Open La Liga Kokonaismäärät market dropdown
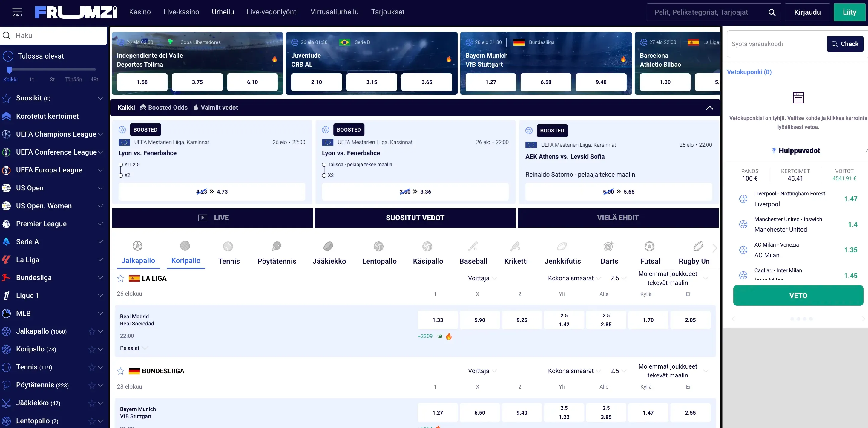The height and width of the screenshot is (428, 868). click(574, 278)
